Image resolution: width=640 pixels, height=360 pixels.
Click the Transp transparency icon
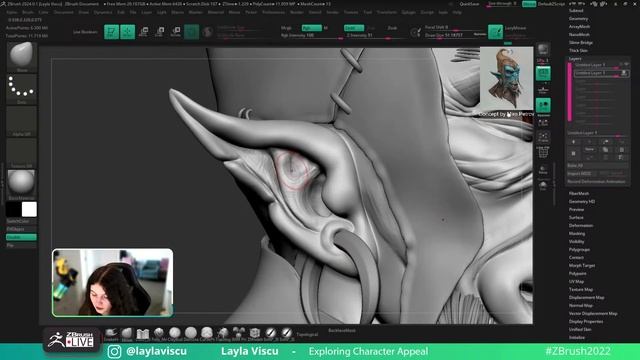point(543,169)
